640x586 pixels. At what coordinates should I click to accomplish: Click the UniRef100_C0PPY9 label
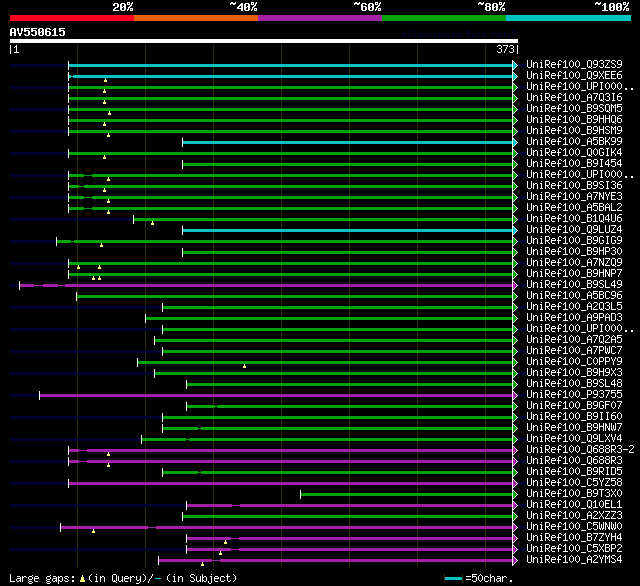coord(574,362)
